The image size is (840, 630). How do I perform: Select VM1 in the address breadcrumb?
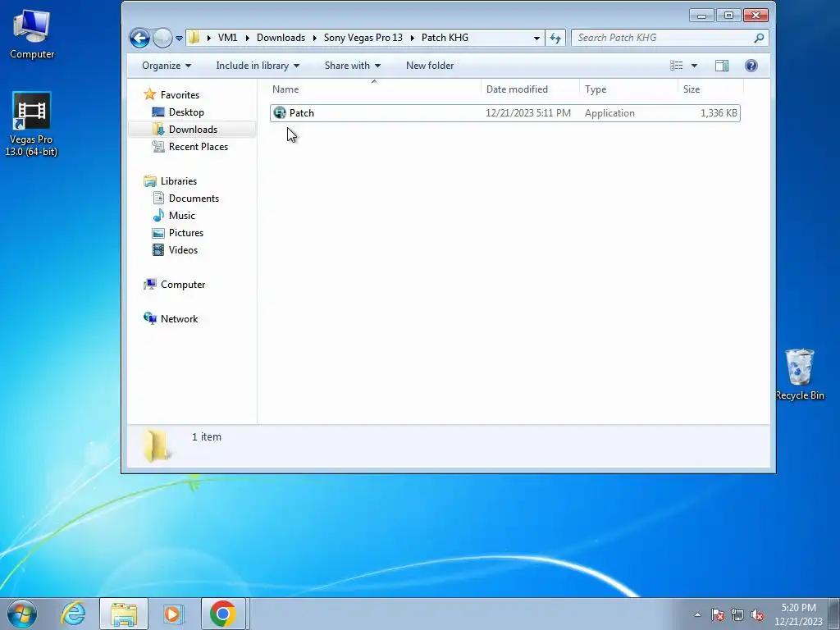tap(228, 38)
